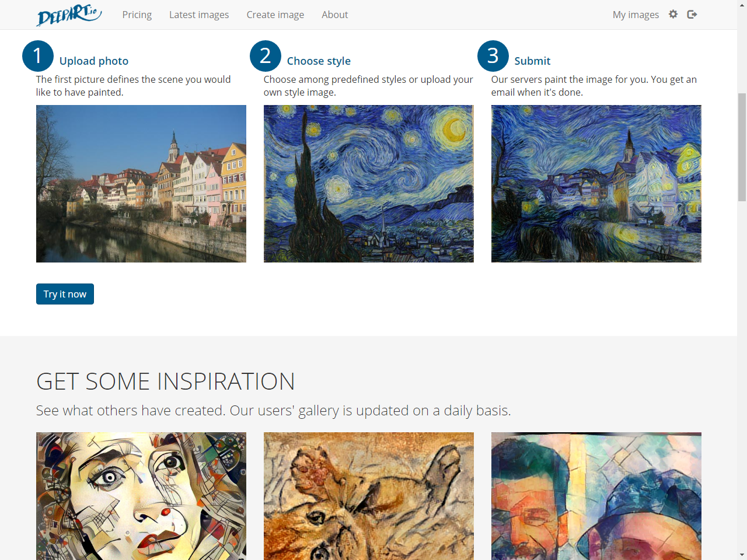Click the Submit heading

(x=532, y=61)
